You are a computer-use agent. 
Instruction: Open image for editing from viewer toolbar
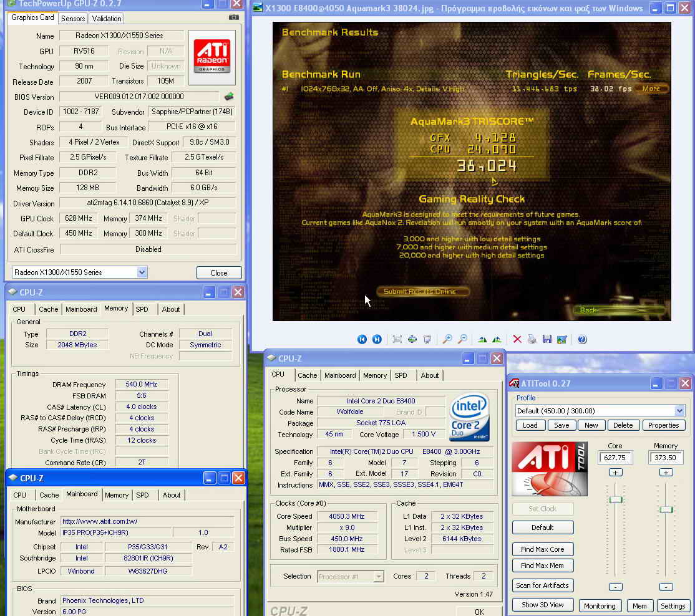pyautogui.click(x=561, y=339)
